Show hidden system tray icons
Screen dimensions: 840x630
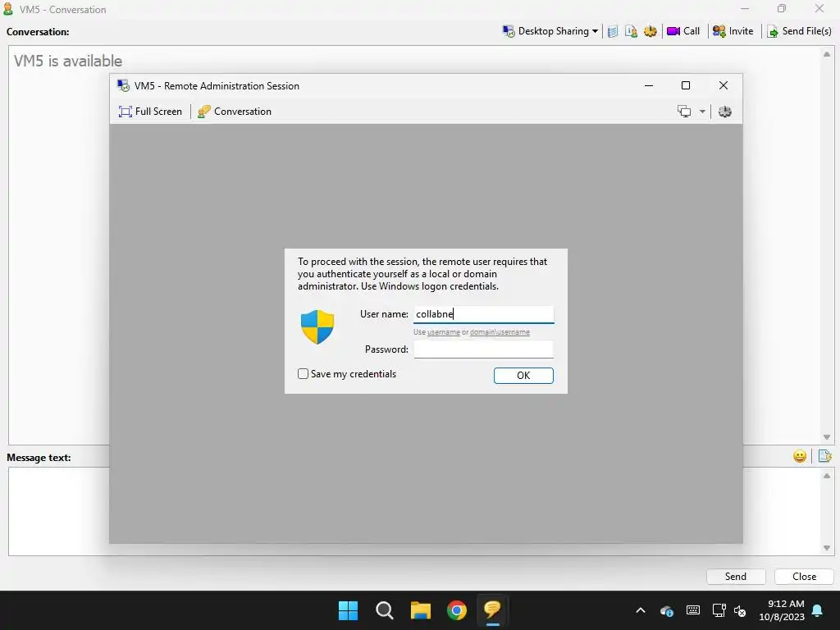pos(640,610)
